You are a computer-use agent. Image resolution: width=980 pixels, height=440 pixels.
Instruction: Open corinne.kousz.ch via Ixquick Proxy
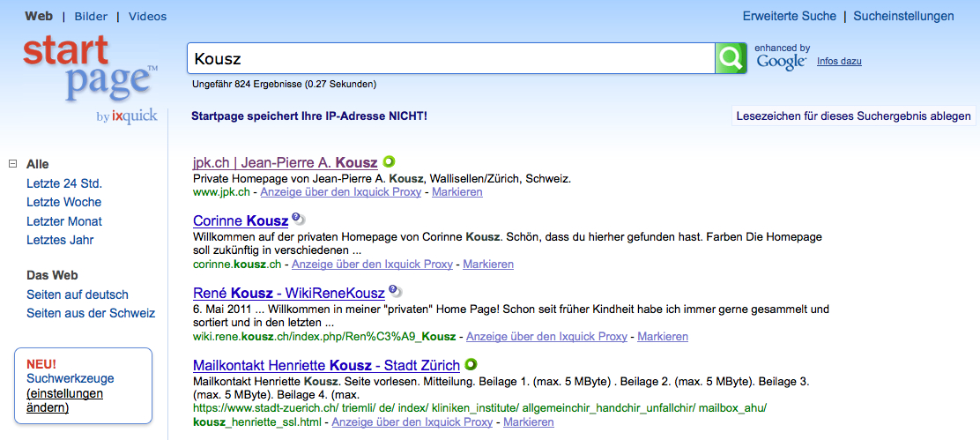[372, 264]
